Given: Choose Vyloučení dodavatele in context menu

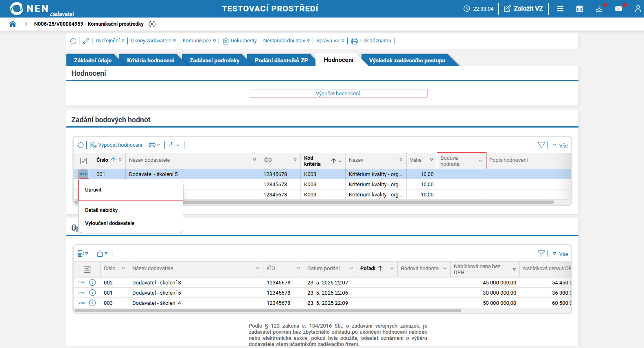Looking at the screenshot, I should click(110, 223).
